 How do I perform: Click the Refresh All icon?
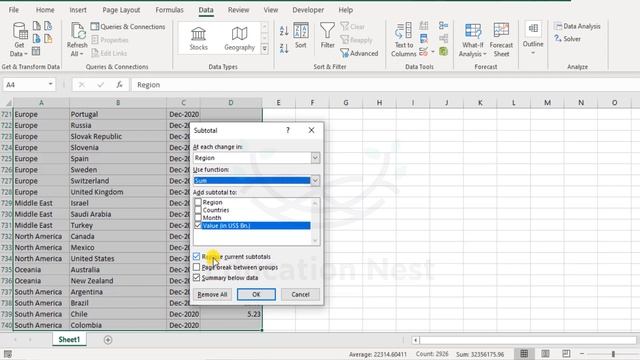[77, 32]
